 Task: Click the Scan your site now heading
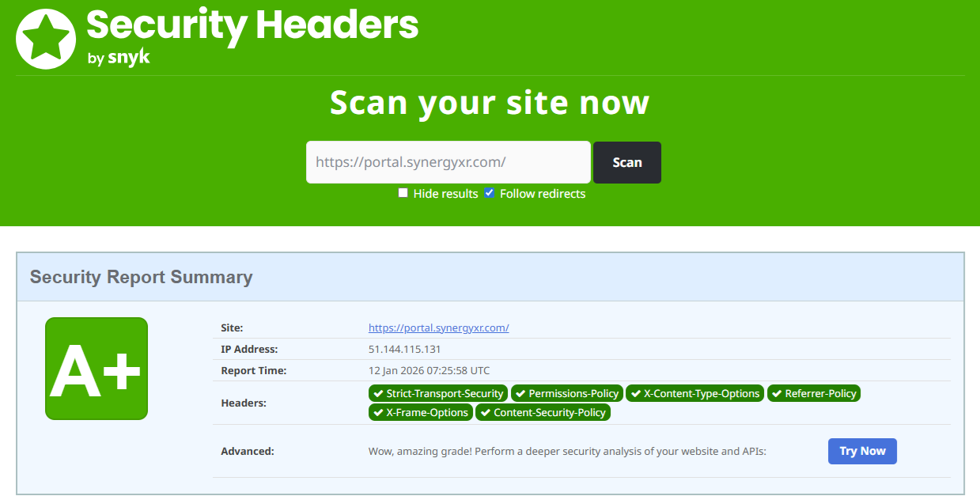pos(490,103)
